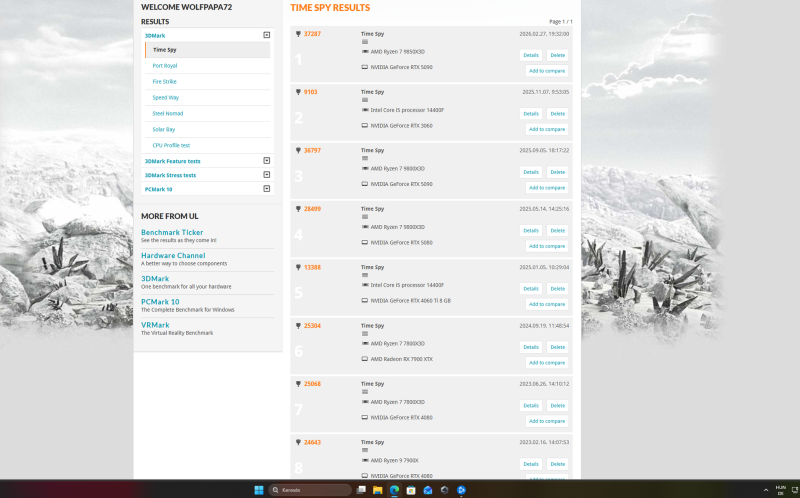Add the 25304 result to compare

pos(547,363)
